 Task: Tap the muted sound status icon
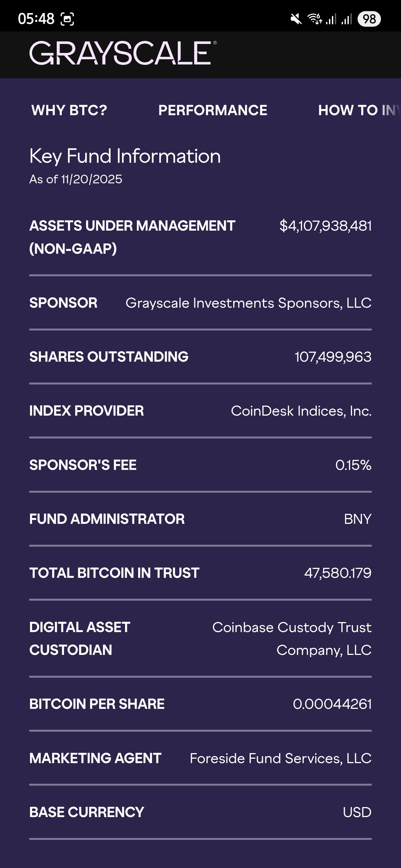pos(296,19)
